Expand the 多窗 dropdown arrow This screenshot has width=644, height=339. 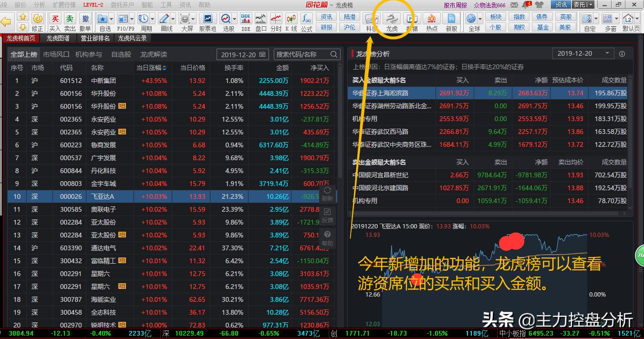(x=615, y=19)
